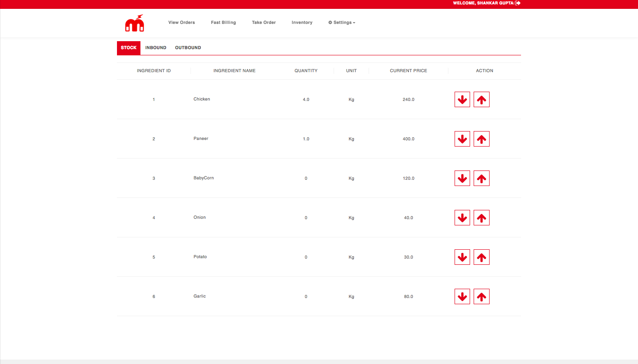Click the INGREDIENT NAME column header
This screenshot has width=638, height=364.
click(234, 71)
